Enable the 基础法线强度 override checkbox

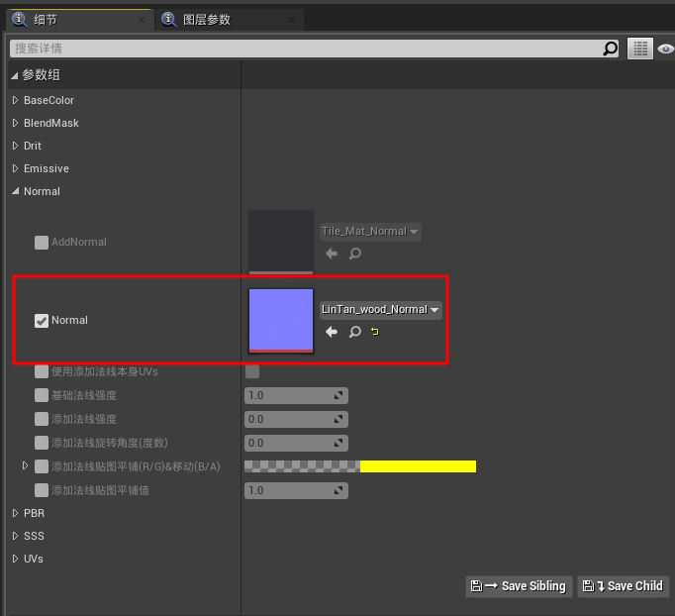click(42, 395)
